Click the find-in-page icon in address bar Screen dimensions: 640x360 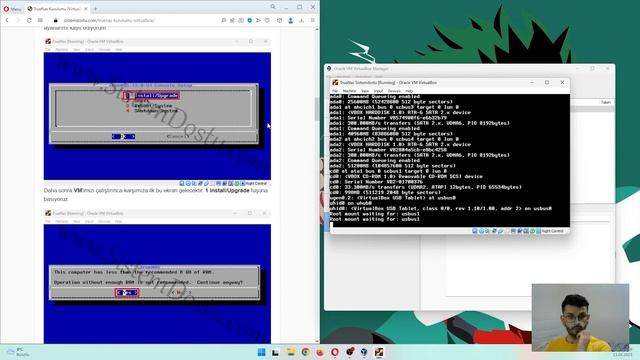click(x=224, y=20)
